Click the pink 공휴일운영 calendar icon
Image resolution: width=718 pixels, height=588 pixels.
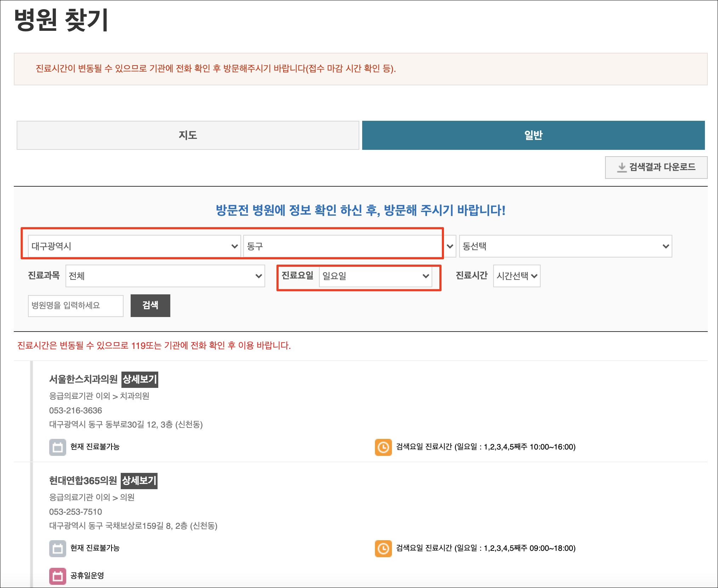[58, 576]
